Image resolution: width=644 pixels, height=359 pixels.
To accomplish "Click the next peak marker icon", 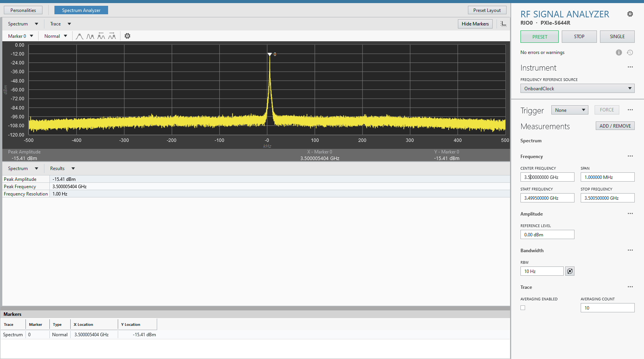I will pos(90,36).
